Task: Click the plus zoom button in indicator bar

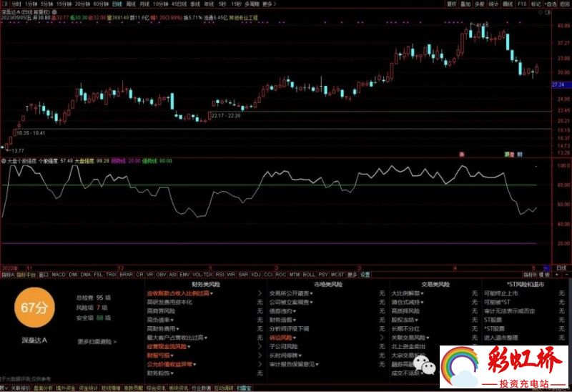Action: click(557, 274)
